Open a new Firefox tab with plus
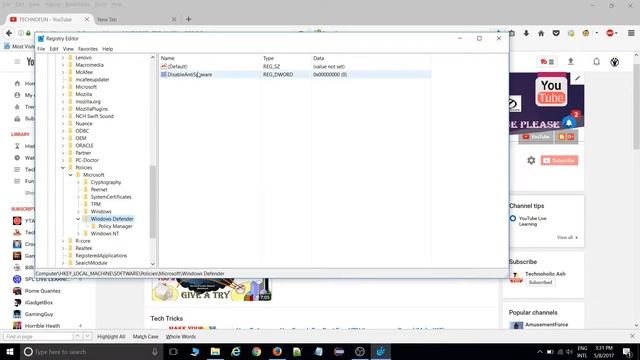Image resolution: width=640 pixels, height=360 pixels. click(x=189, y=19)
